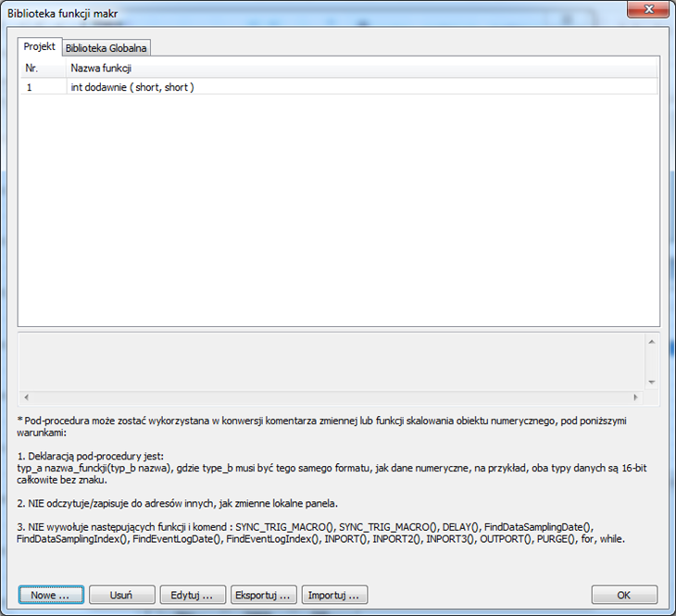Click scroll up arrow in preview pane
This screenshot has width=676, height=616.
[x=651, y=342]
